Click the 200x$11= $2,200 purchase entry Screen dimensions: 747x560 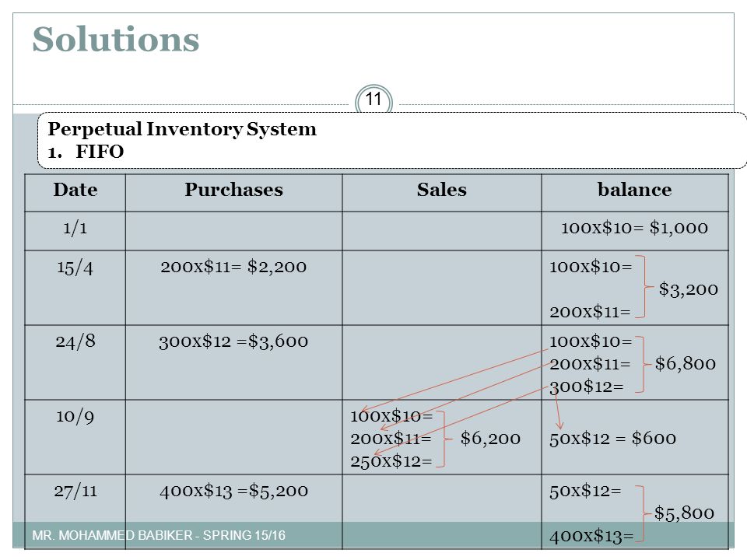point(233,267)
